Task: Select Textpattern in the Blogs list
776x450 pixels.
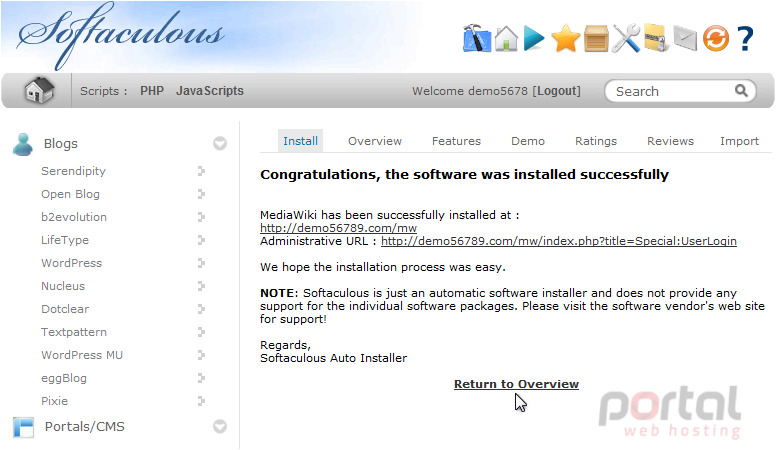Action: (x=74, y=332)
